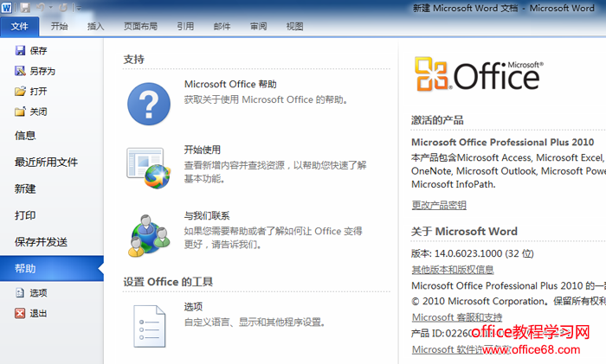Click the 另存为 label in the sidebar
This screenshot has width=606, height=364.
[42, 71]
